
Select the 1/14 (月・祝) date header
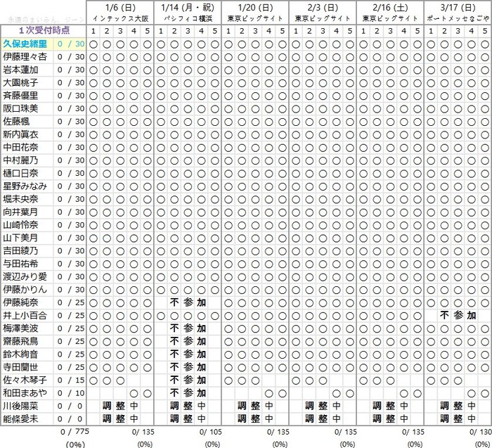point(188,8)
